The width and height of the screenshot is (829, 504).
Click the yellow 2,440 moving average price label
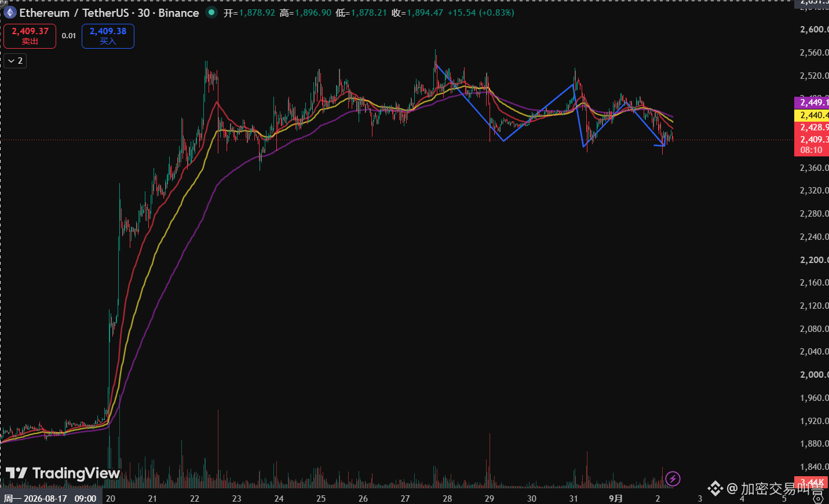(812, 115)
